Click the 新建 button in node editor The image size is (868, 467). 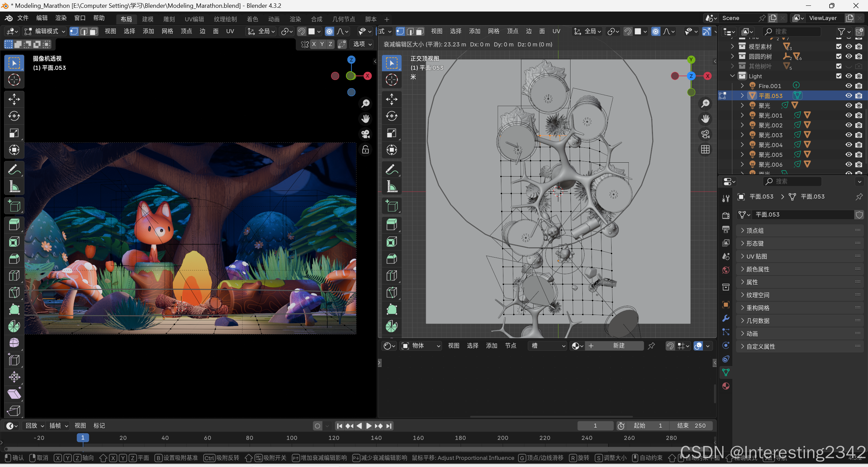(618, 346)
